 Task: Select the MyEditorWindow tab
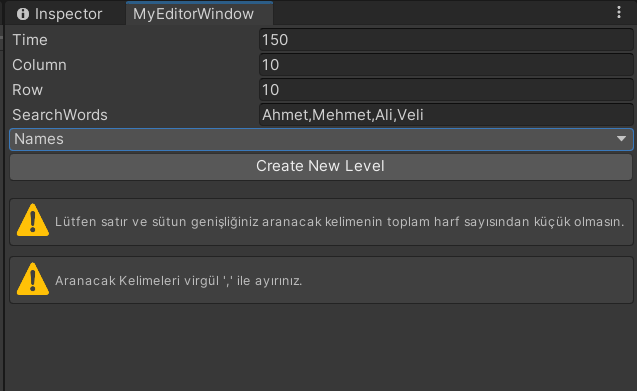pos(199,13)
